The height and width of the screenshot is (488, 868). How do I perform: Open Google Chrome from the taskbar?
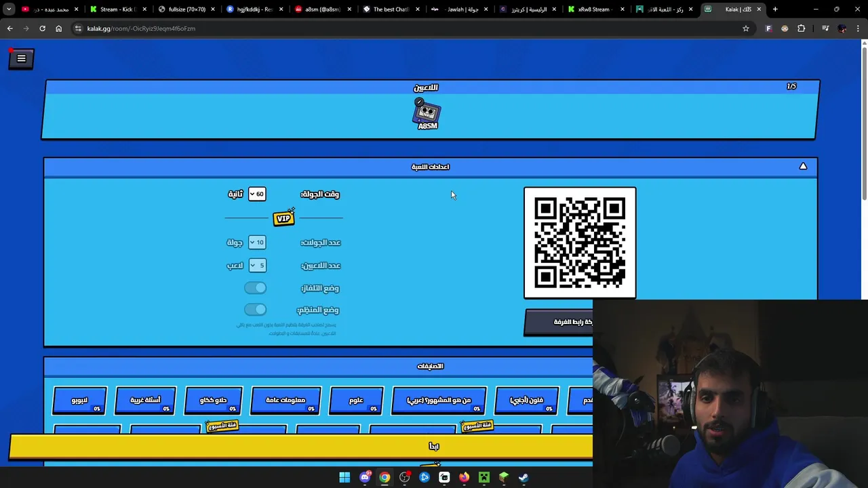coord(384,477)
